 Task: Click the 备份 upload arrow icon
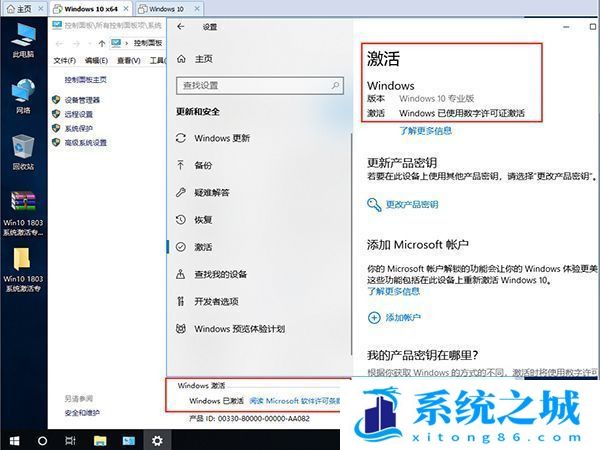[x=181, y=165]
